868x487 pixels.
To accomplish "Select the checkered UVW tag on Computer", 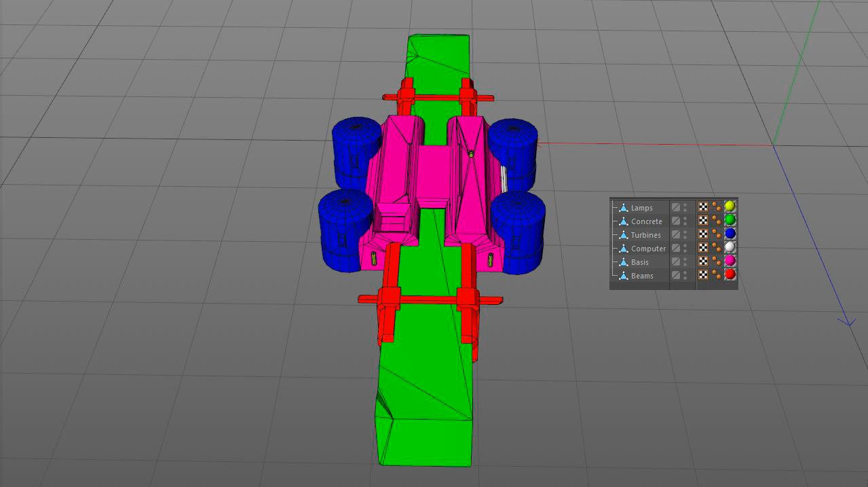I will pos(703,248).
